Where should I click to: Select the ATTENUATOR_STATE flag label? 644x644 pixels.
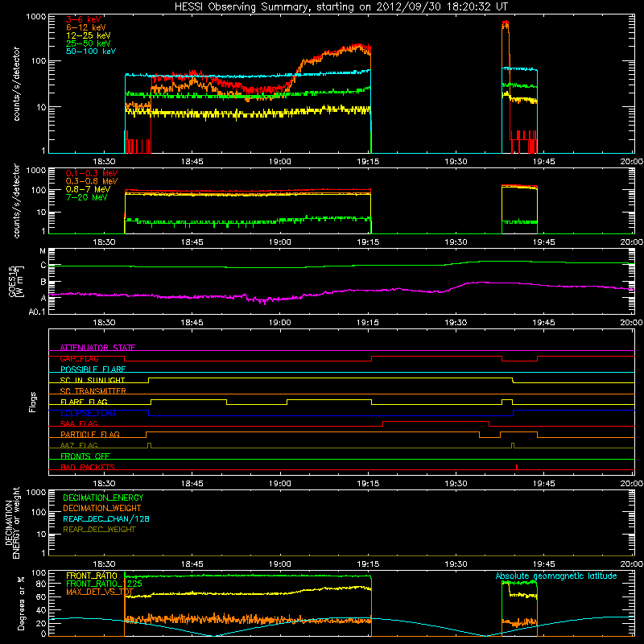[x=97, y=348]
